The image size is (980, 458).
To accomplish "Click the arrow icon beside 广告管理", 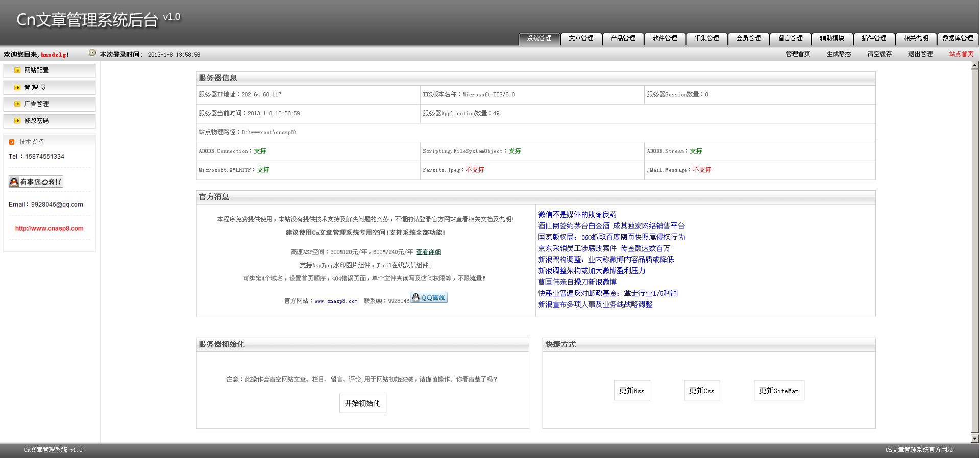I will pos(17,104).
